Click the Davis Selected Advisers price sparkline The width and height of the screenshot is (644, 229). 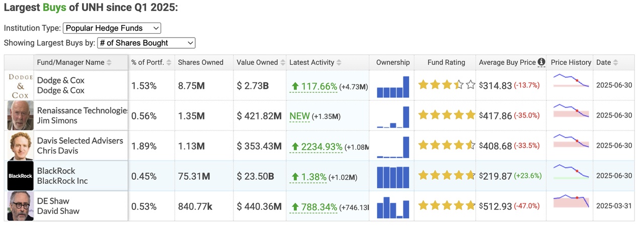(571, 142)
